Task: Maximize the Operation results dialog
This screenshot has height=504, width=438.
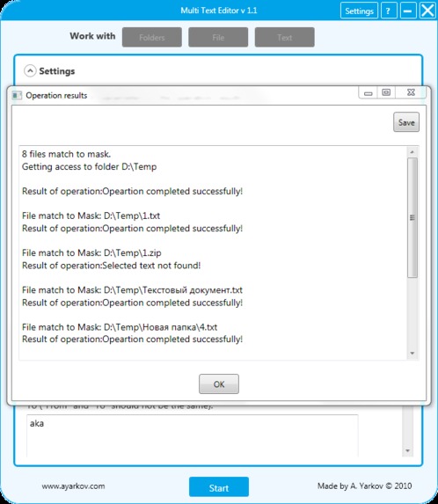Action: [x=386, y=92]
